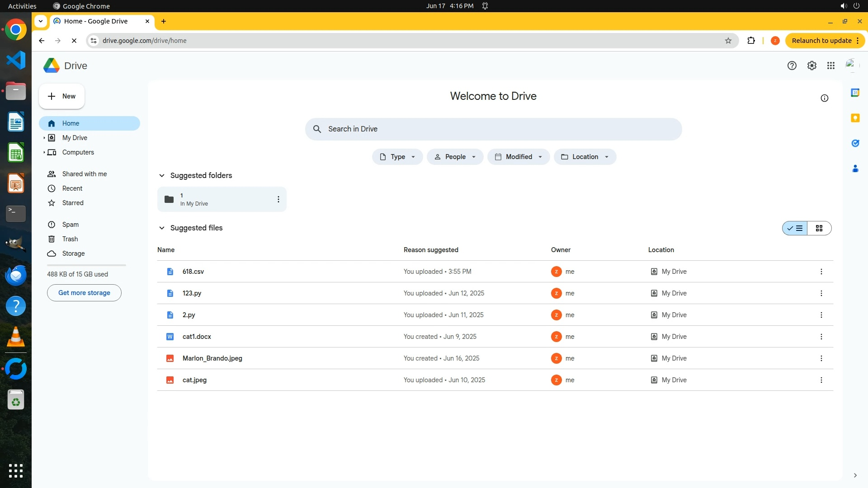Screen dimensions: 868x488
Task: Open more actions for 618.csv
Action: click(821, 272)
